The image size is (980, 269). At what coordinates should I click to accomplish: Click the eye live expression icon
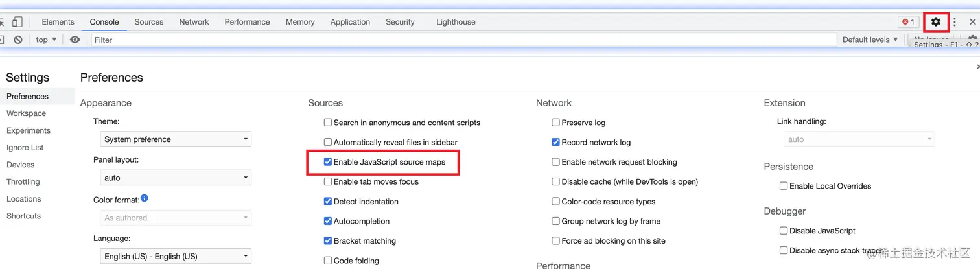[75, 40]
